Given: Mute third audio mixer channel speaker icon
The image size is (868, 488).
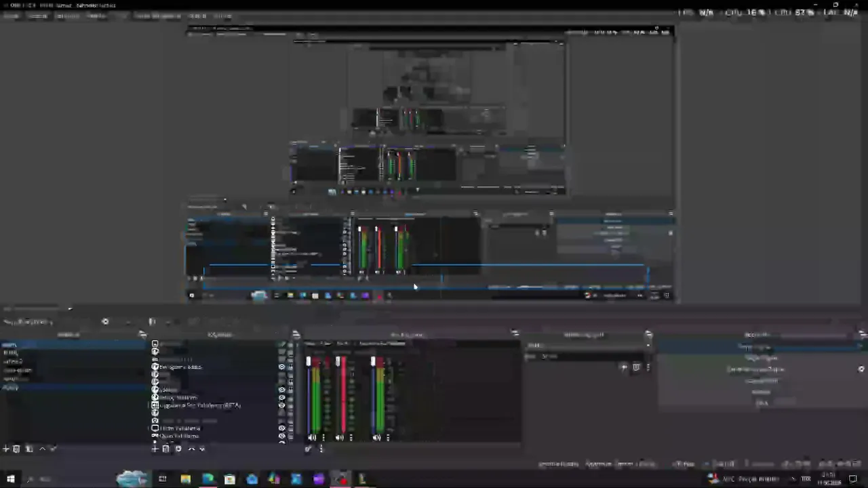Looking at the screenshot, I should click(x=376, y=438).
